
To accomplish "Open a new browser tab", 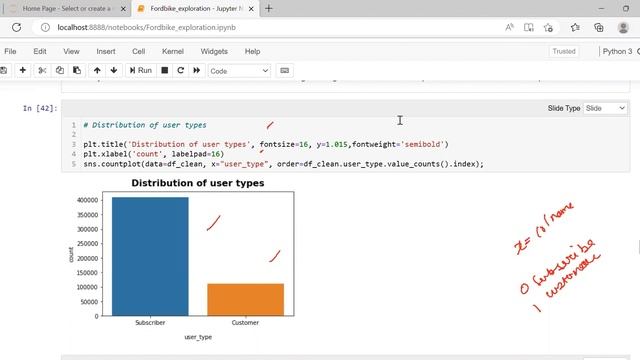I will pyautogui.click(x=269, y=9).
